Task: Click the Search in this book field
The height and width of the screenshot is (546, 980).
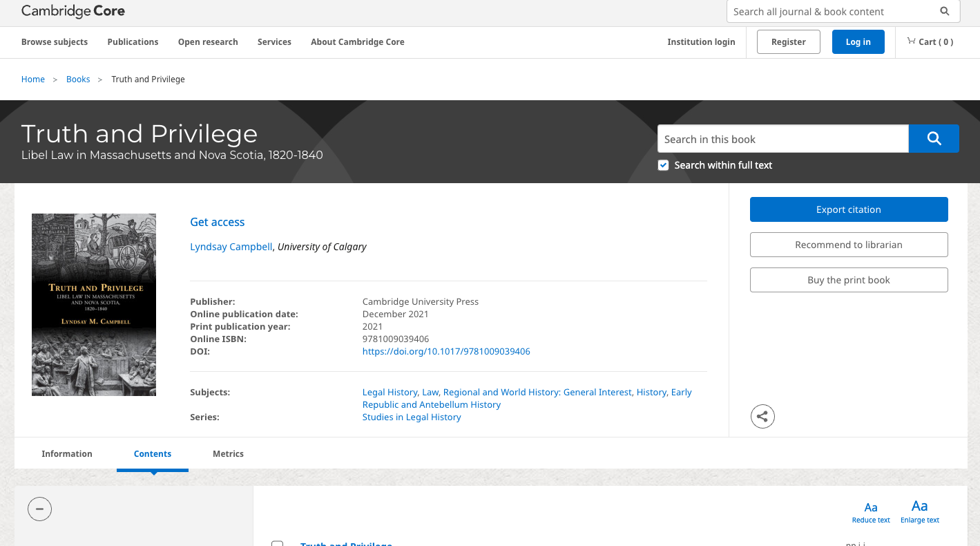Action: pyautogui.click(x=782, y=139)
